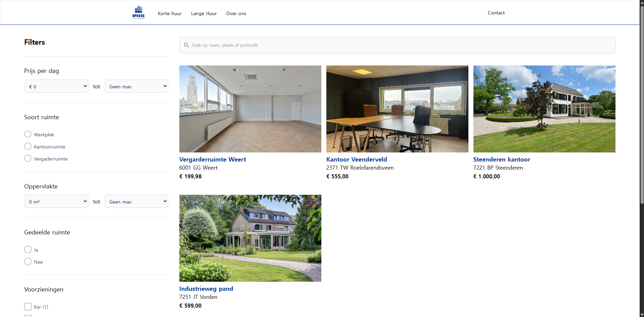This screenshot has height=317, width=644.
Task: Select Ja for Gedeelde ruimte
Action: [28, 250]
